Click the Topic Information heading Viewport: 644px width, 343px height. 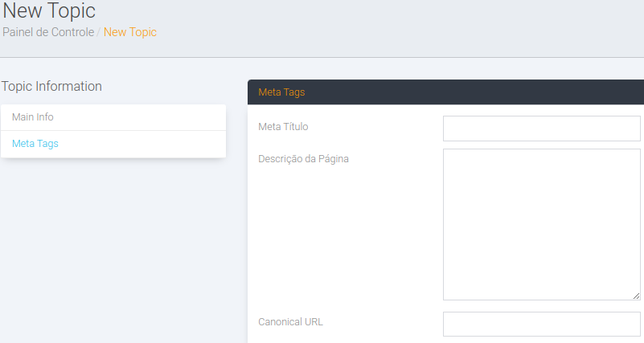click(51, 86)
